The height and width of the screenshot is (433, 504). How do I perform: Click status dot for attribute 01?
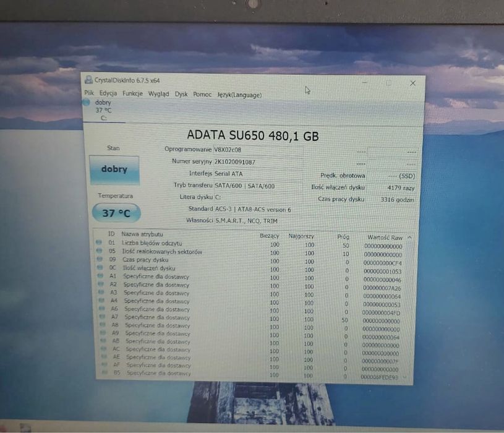99,242
